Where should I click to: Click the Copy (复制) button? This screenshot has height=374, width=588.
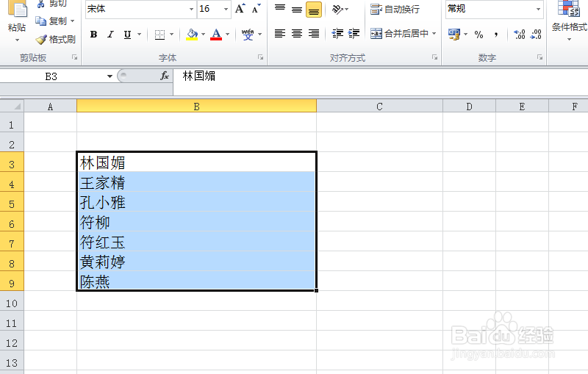pos(51,21)
